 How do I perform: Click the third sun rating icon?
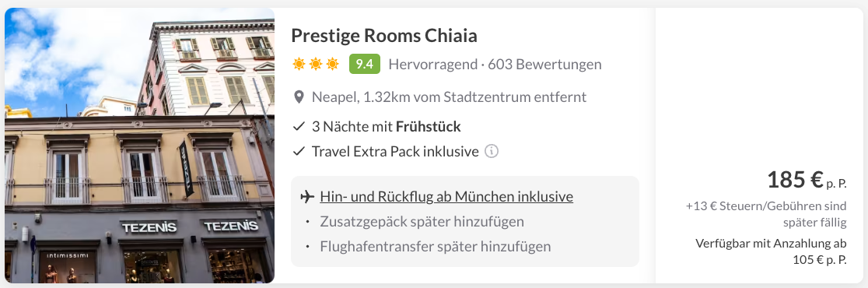coord(332,65)
